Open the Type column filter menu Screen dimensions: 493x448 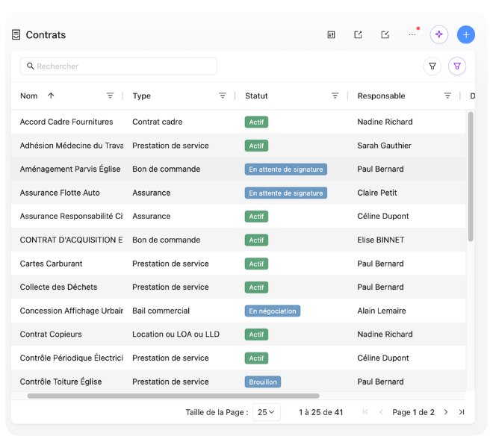pos(223,96)
